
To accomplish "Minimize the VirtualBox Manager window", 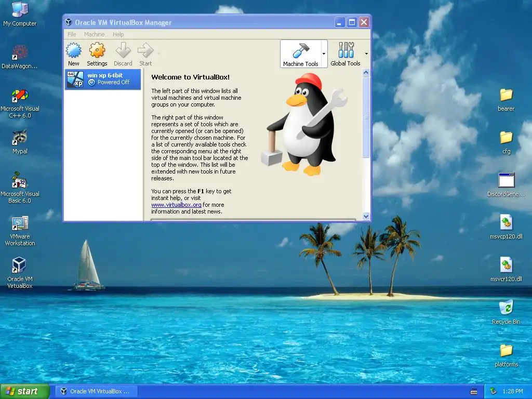I will pyautogui.click(x=340, y=22).
